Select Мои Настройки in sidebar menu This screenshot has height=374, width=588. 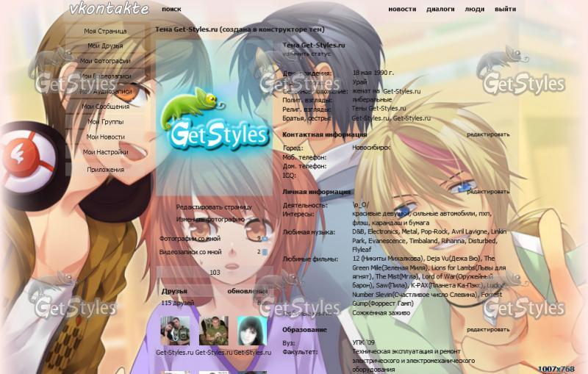click(x=105, y=152)
